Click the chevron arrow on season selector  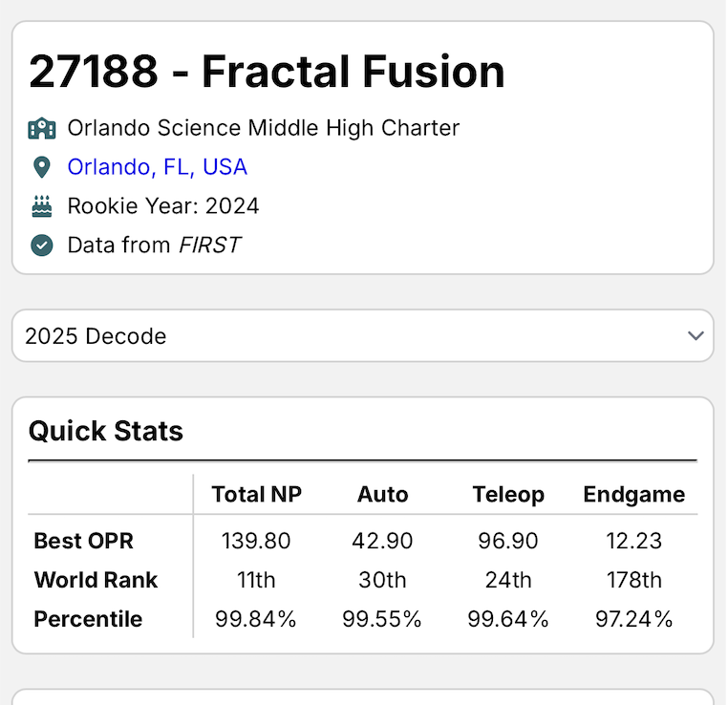click(x=696, y=335)
